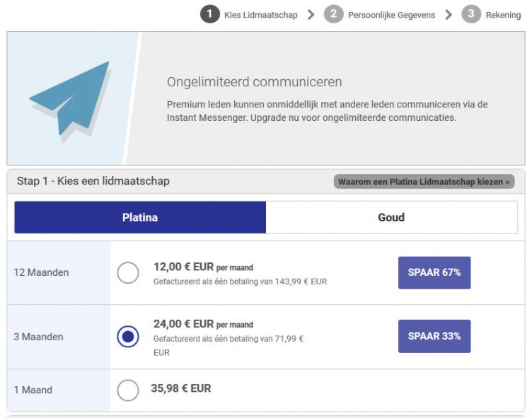The width and height of the screenshot is (532, 418).
Task: Select the 3 Maanden radio button
Action: point(128,337)
